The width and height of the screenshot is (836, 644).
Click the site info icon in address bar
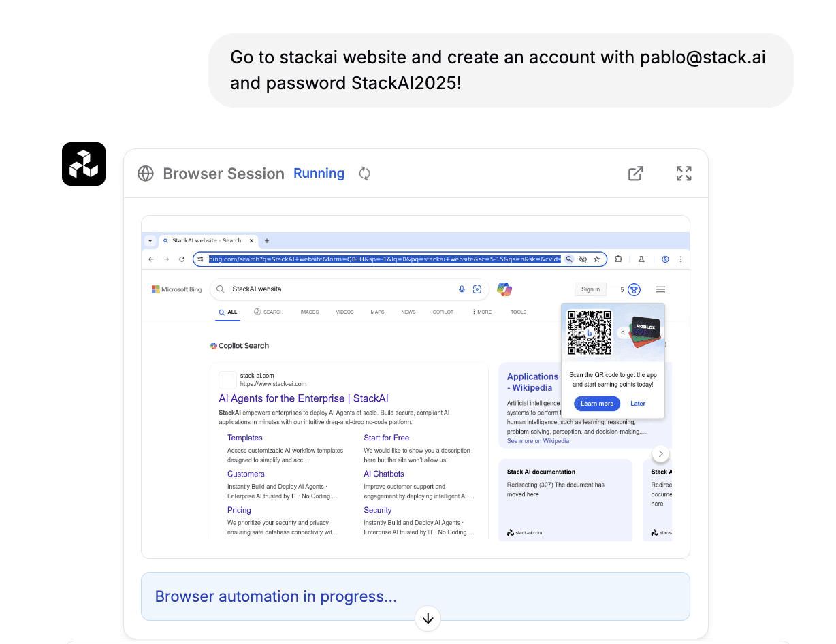tap(200, 259)
